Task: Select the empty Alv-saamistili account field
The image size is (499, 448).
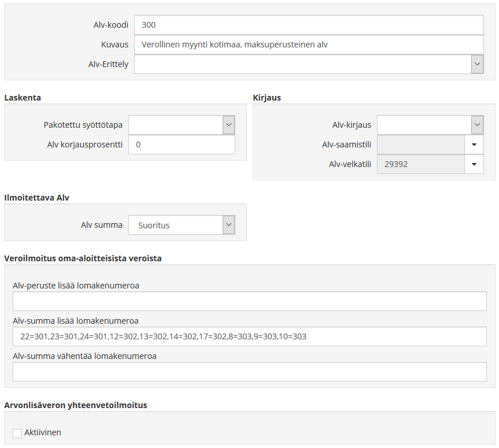Action: pyautogui.click(x=420, y=145)
